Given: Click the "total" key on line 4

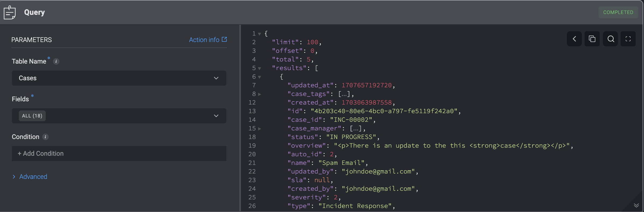Looking at the screenshot, I should (285, 60).
